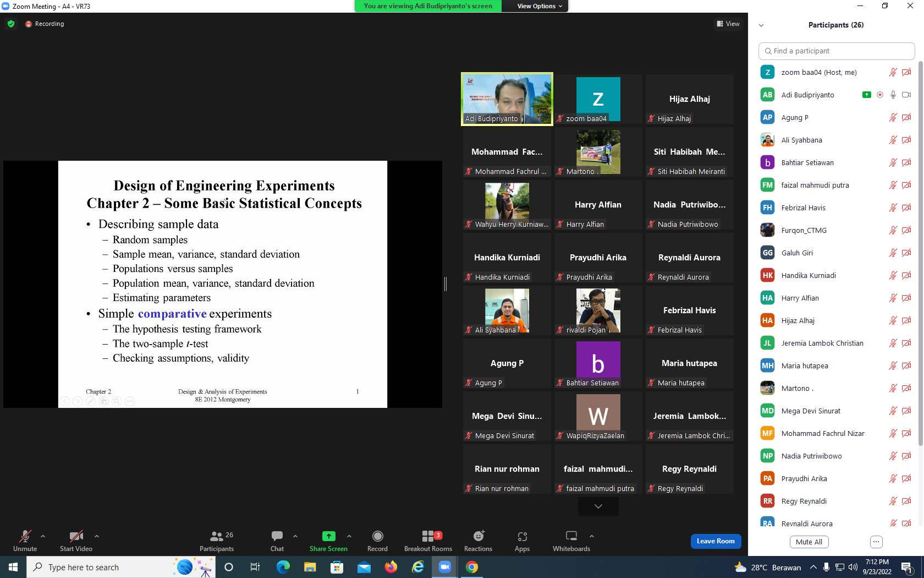Click Adi Budipriyanto's recording status icon

click(x=880, y=95)
